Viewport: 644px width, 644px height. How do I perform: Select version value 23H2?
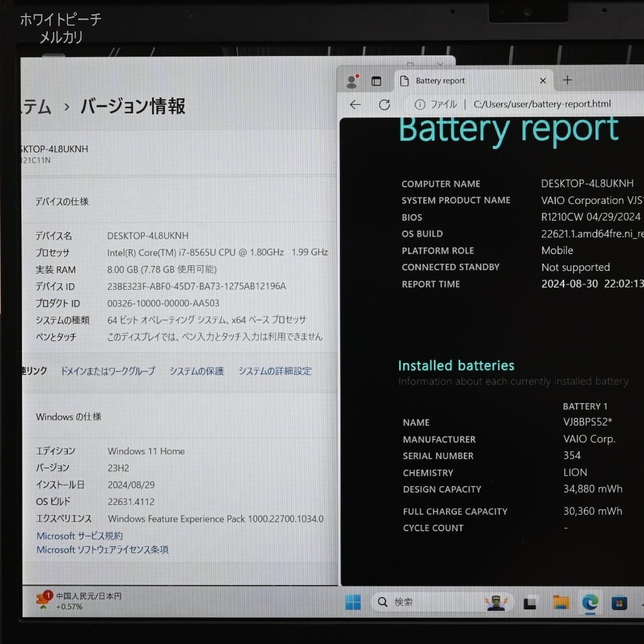point(118,468)
